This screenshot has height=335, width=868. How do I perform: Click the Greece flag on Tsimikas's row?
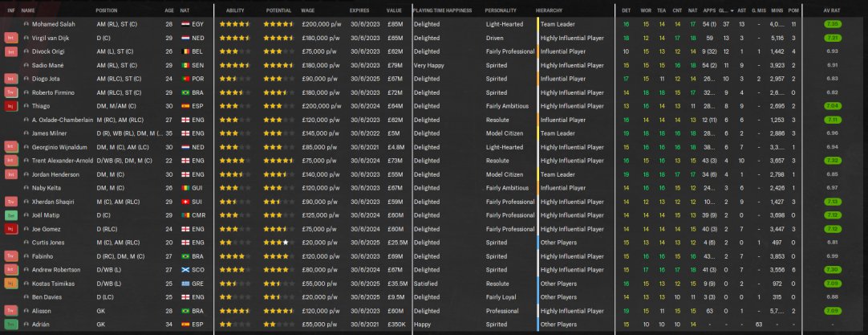tap(185, 284)
